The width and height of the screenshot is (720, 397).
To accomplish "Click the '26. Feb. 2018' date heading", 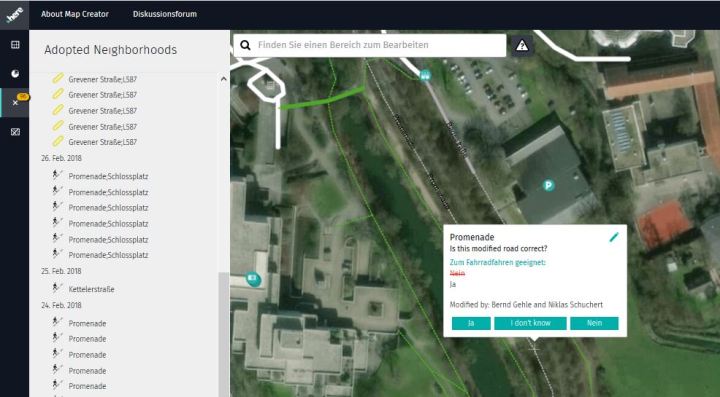I will (61, 158).
